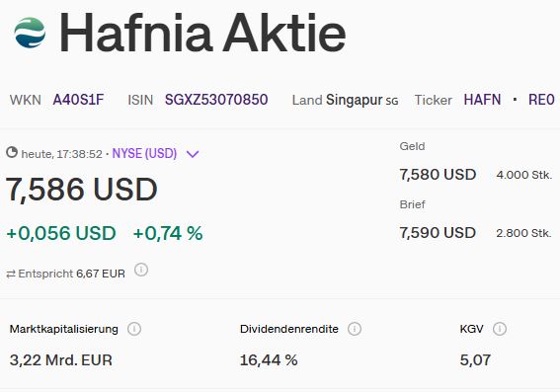Click the ISIN SGXZ53070850 link
The image size is (560, 392).
(216, 100)
